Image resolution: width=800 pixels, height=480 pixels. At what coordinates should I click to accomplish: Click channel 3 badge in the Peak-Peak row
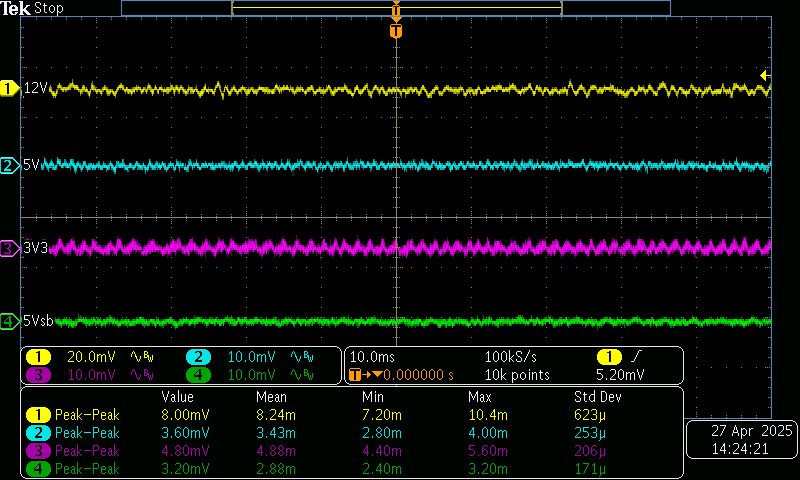38,451
